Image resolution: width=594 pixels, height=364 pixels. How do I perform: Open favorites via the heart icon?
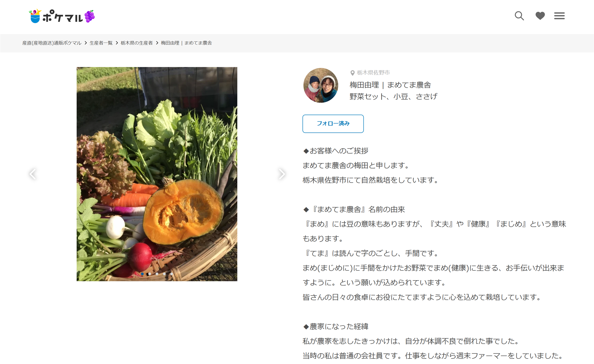540,16
